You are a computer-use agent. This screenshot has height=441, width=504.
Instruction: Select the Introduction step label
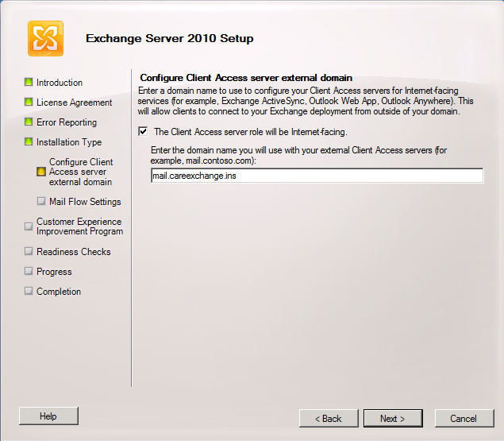pyautogui.click(x=60, y=83)
